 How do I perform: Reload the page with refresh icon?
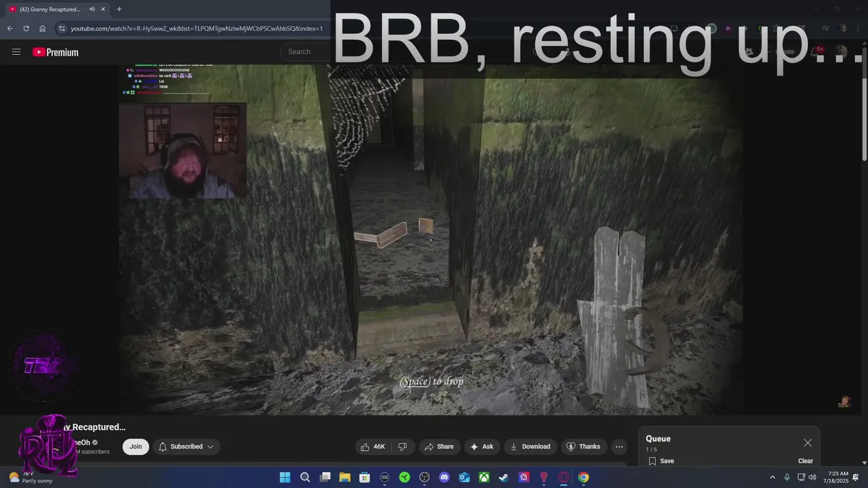[x=26, y=28]
